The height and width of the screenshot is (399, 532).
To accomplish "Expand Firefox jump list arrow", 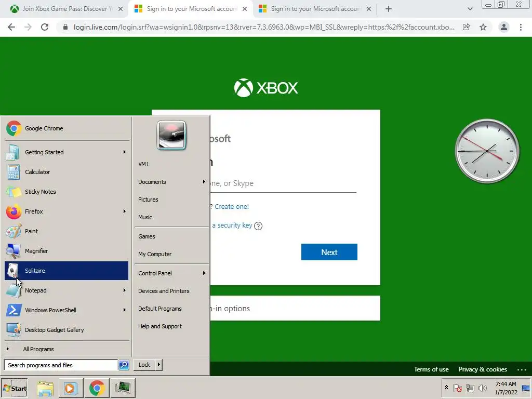I will pyautogui.click(x=125, y=211).
